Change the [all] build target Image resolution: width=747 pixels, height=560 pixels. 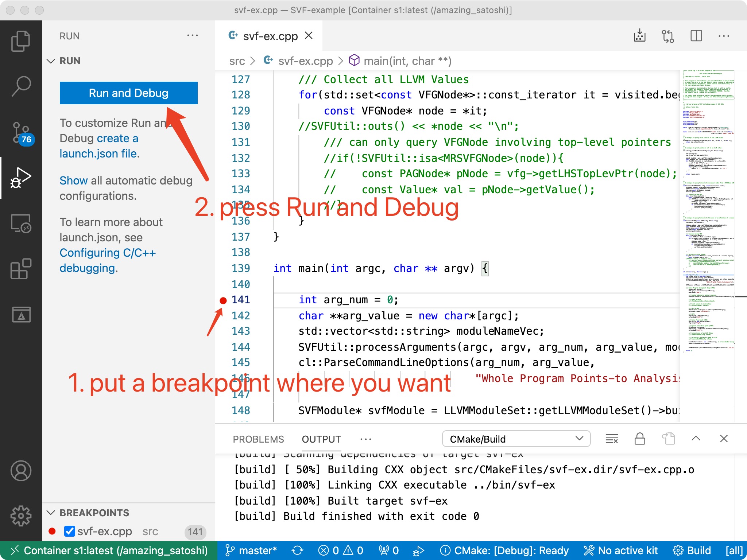734,551
